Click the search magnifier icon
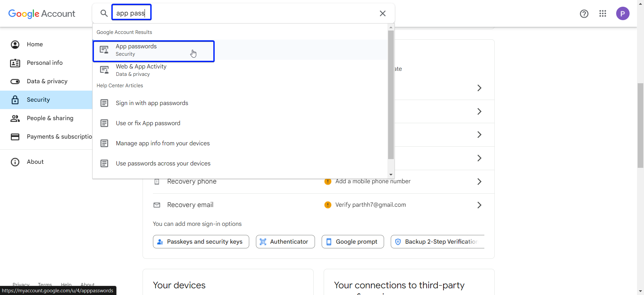 pyautogui.click(x=104, y=13)
